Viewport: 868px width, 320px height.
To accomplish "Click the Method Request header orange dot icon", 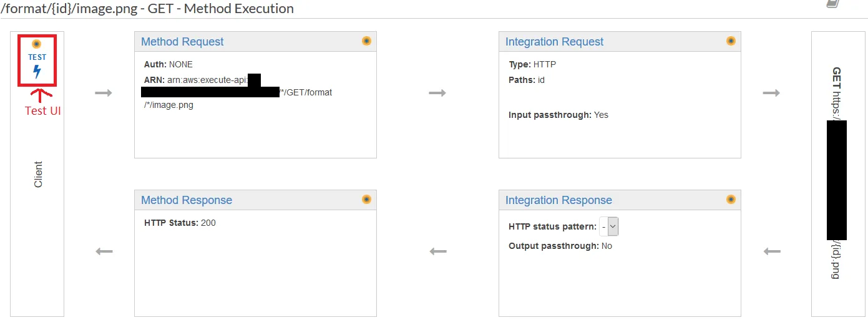I will (366, 41).
